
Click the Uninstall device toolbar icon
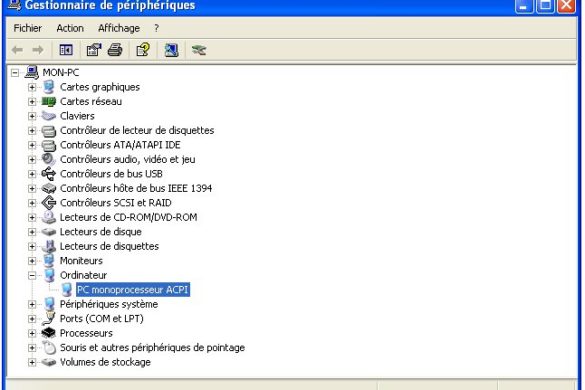[x=199, y=50]
